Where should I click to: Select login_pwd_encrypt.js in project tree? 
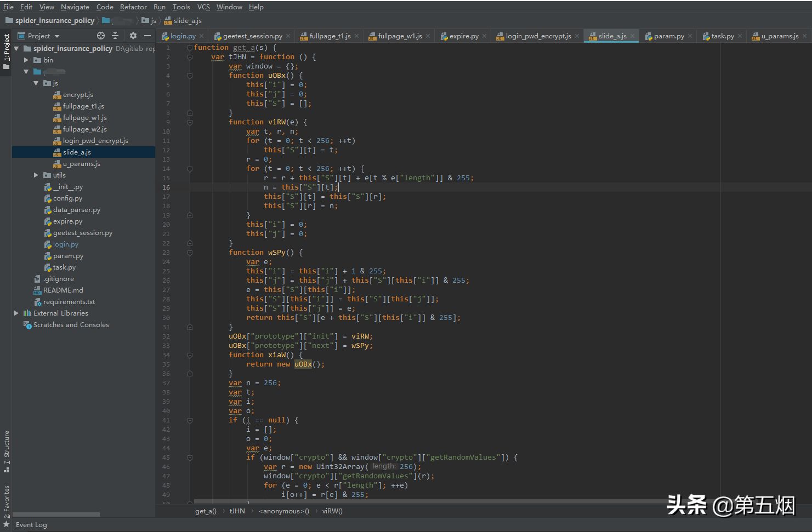point(90,140)
